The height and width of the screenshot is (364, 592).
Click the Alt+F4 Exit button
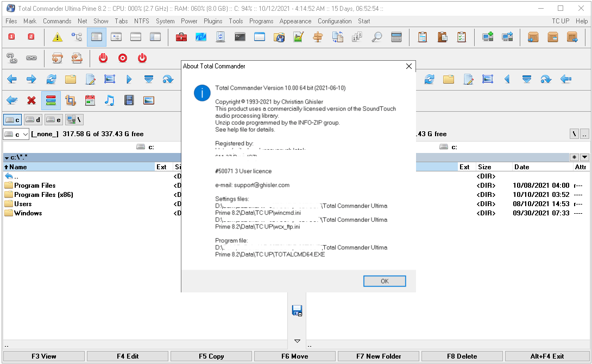click(547, 356)
